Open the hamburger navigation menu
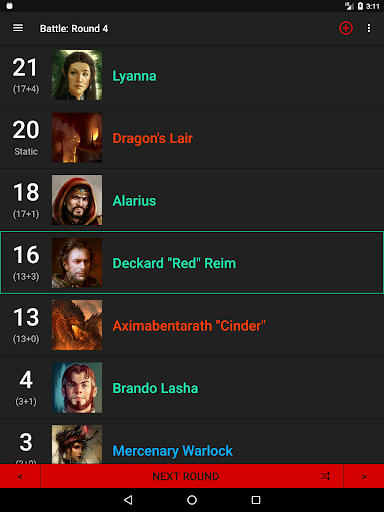The width and height of the screenshot is (384, 512). coord(18,28)
